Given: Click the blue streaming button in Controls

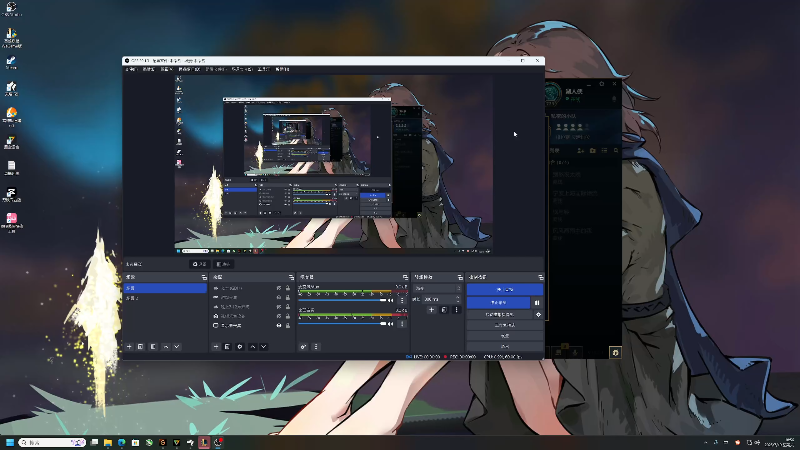Looking at the screenshot, I should 505,289.
